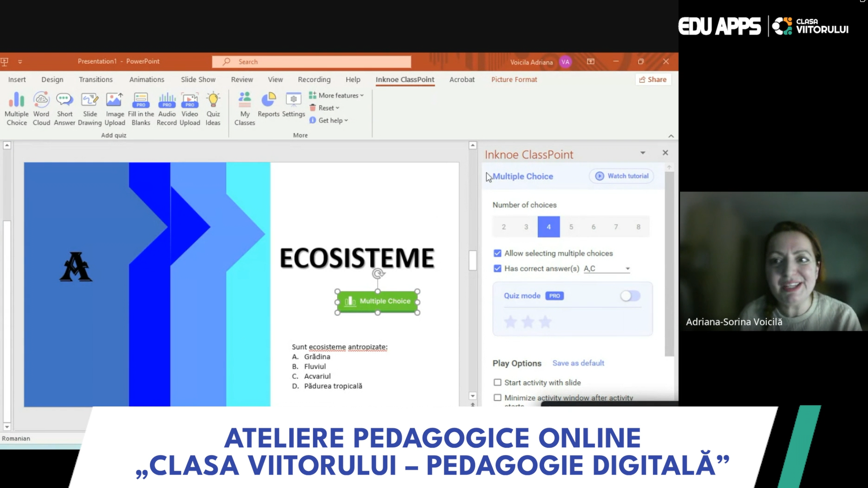Open My Classes
868x488 pixels.
pos(245,109)
